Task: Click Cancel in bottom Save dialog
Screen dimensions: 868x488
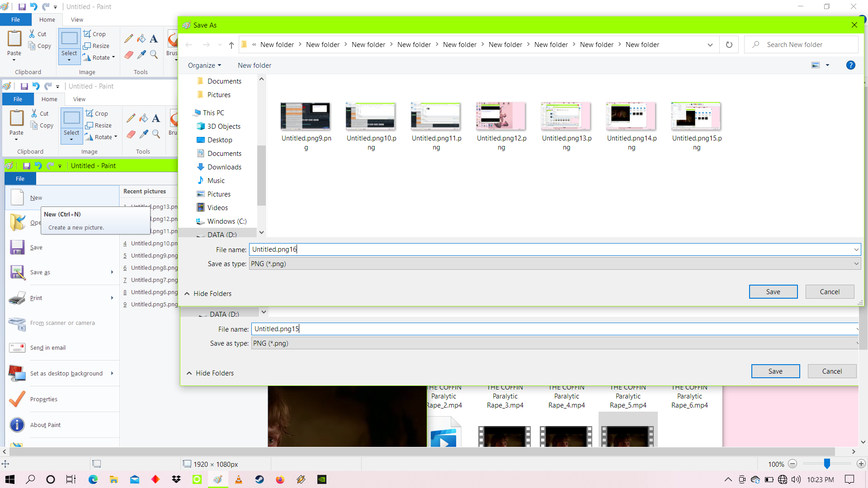Action: (832, 371)
